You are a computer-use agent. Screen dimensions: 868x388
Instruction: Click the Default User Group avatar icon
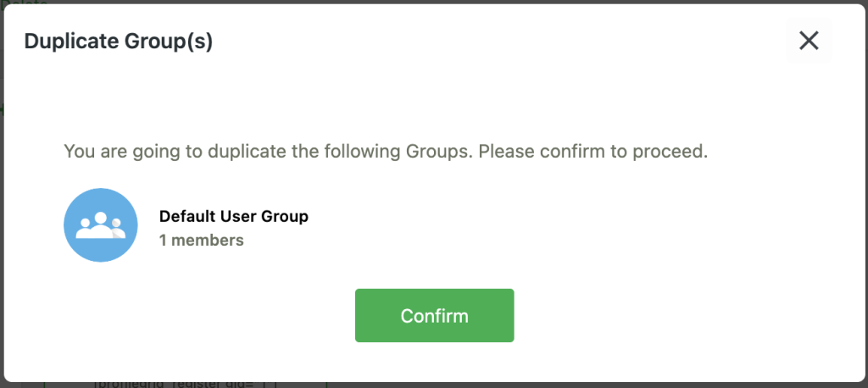[x=101, y=225]
